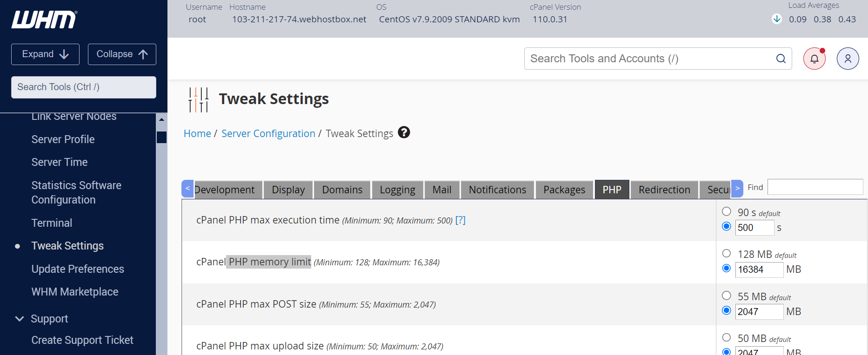Expand all sidebar menu sections
The width and height of the screenshot is (868, 355).
click(45, 54)
